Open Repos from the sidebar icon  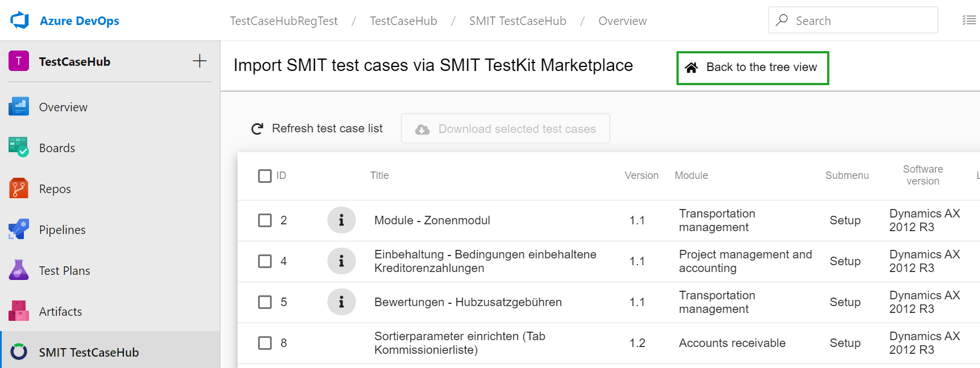[x=19, y=189]
